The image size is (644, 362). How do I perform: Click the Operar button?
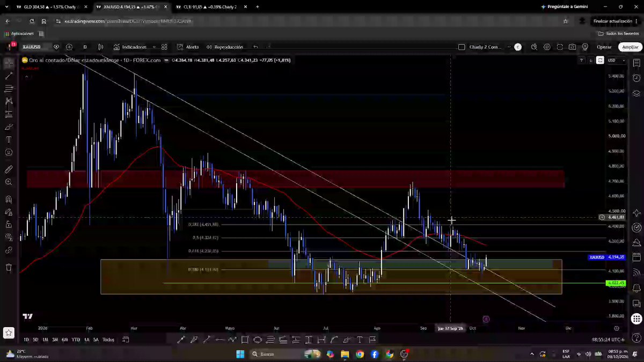coord(604,47)
